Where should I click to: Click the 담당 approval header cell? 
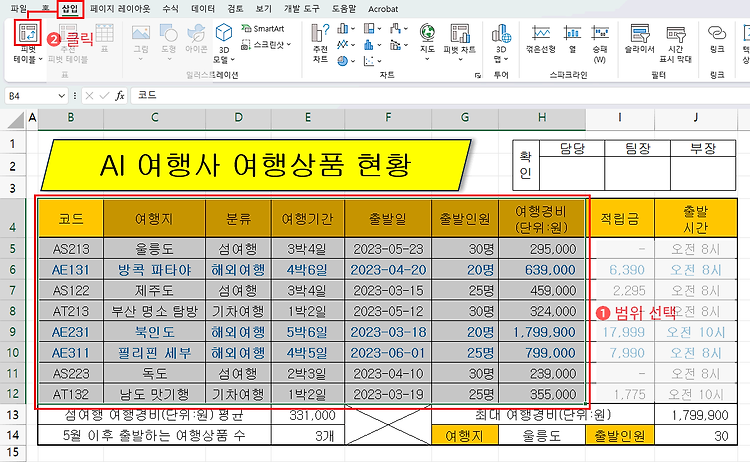[572, 148]
